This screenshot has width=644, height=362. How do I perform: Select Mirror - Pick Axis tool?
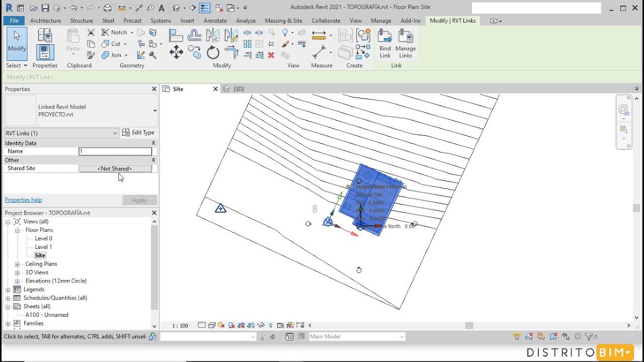[x=213, y=35]
